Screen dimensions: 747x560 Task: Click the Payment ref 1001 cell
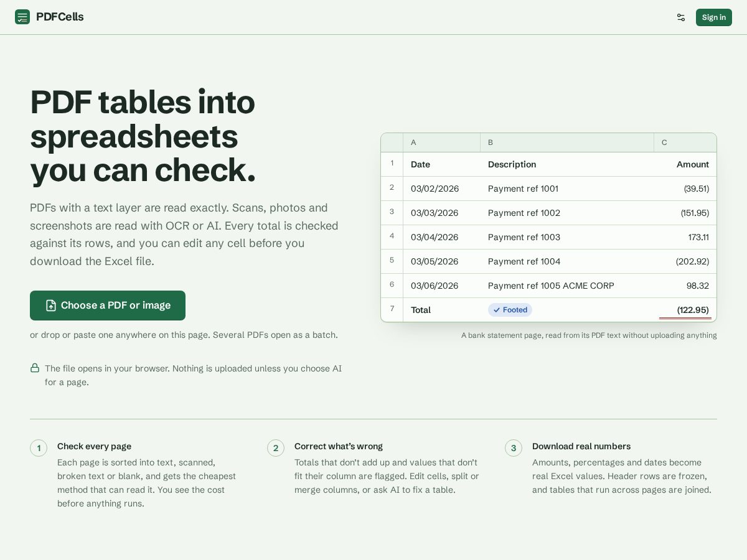(x=567, y=189)
